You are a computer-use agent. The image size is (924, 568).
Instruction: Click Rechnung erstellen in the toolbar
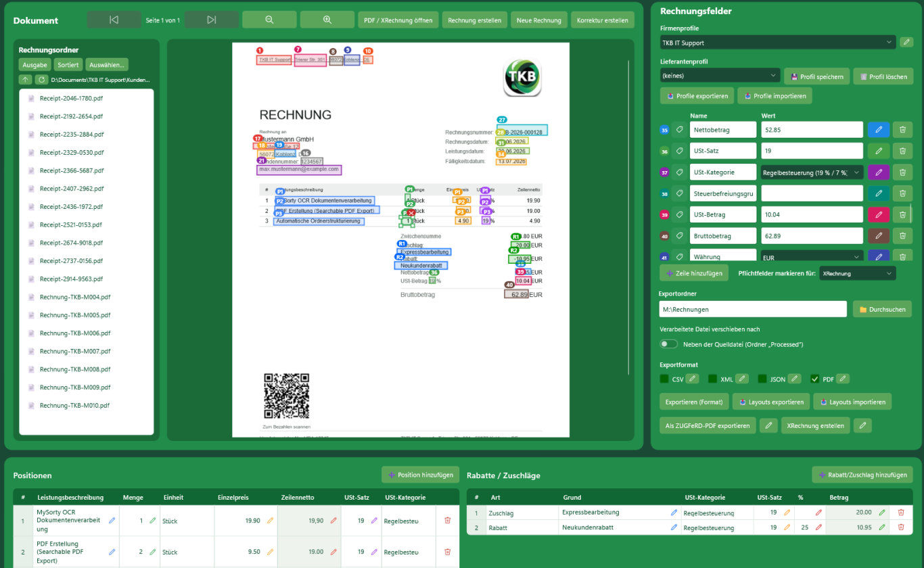point(474,20)
